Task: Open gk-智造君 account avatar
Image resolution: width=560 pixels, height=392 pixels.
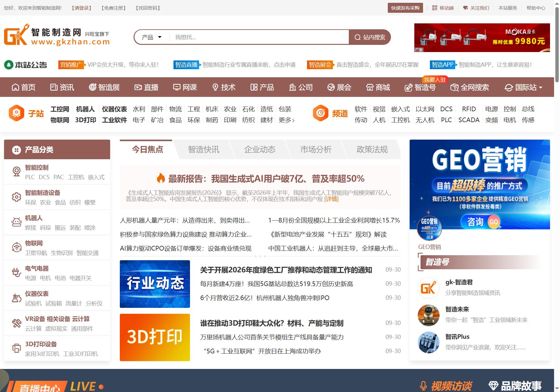Action: coord(428,288)
